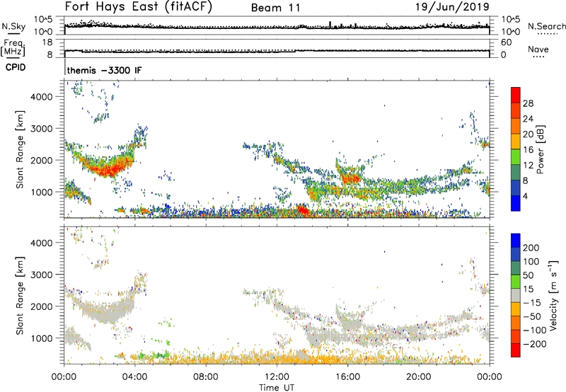
Task: Click the "Beam 11" label
Action: [275, 8]
